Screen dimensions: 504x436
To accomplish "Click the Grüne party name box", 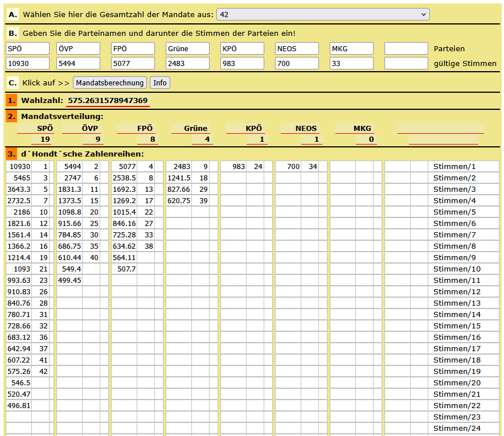I will pyautogui.click(x=187, y=49).
